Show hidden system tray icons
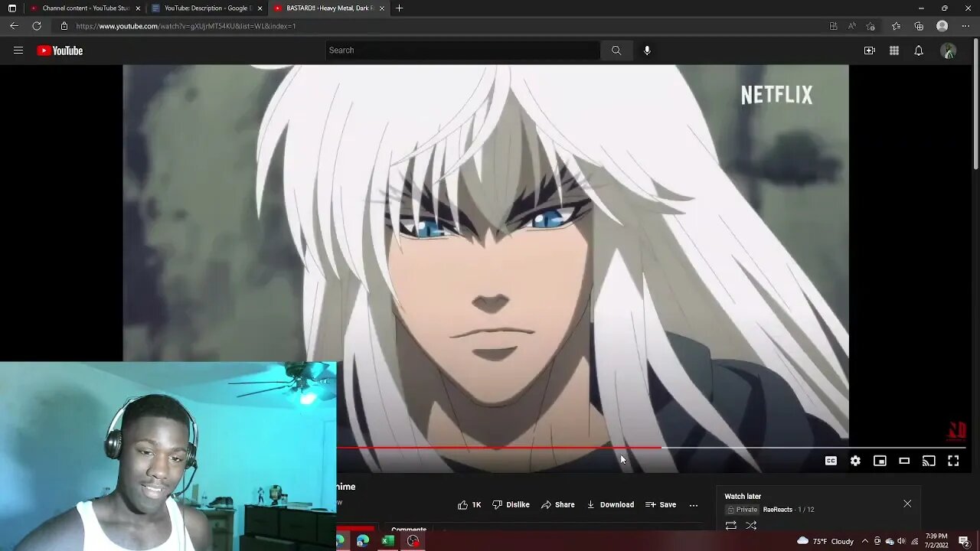980x551 pixels. [x=865, y=541]
